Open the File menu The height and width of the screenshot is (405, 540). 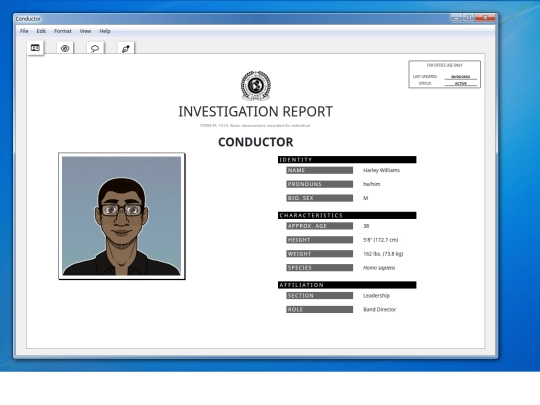click(x=24, y=31)
